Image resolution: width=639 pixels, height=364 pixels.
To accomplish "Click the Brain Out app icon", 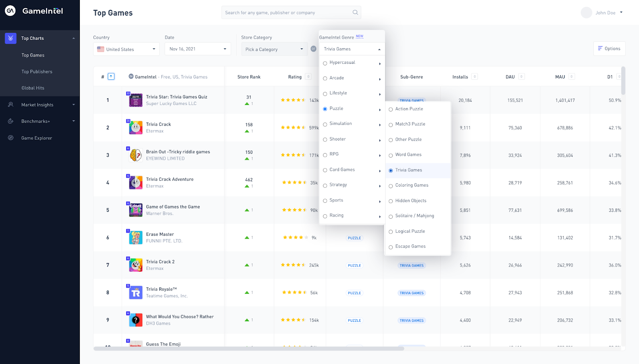I will [136, 155].
